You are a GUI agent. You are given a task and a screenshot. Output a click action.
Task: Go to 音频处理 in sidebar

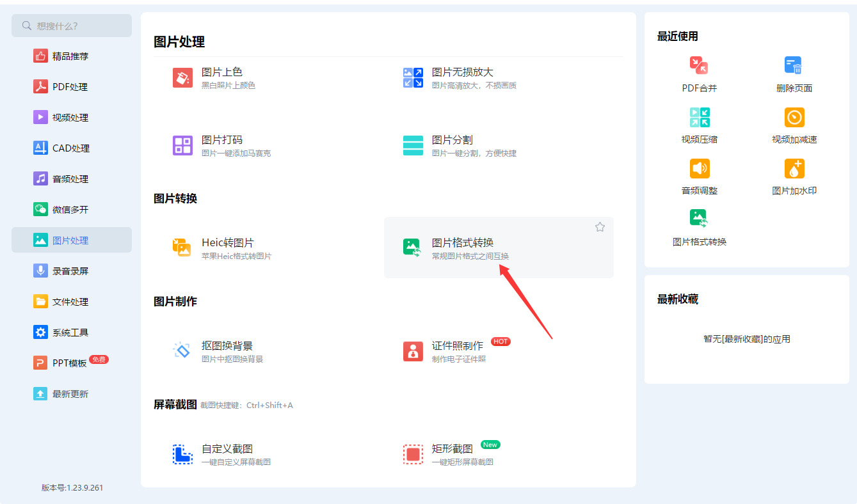pyautogui.click(x=72, y=179)
